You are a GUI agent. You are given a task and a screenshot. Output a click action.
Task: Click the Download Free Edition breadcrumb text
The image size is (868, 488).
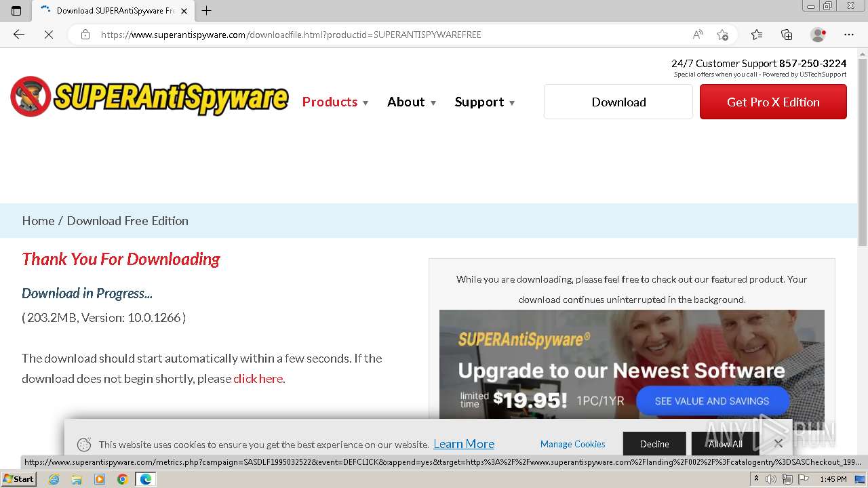pyautogui.click(x=127, y=220)
